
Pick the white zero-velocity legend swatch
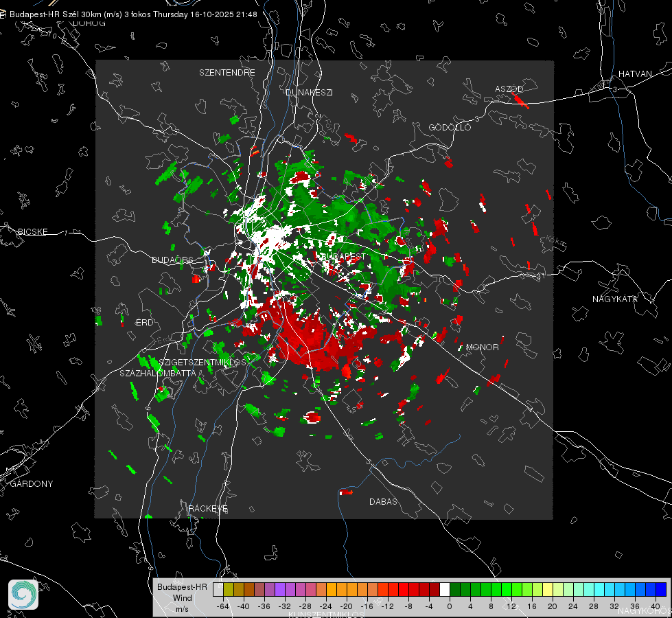[445, 590]
